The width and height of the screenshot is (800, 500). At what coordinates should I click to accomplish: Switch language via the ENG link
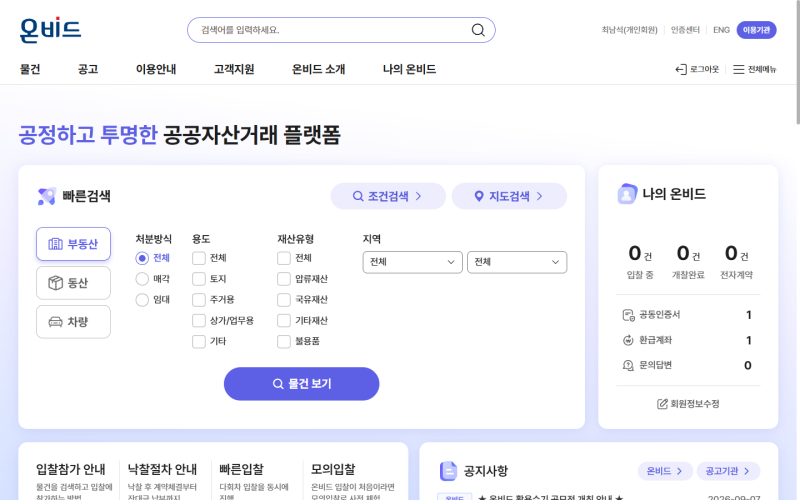pyautogui.click(x=721, y=30)
